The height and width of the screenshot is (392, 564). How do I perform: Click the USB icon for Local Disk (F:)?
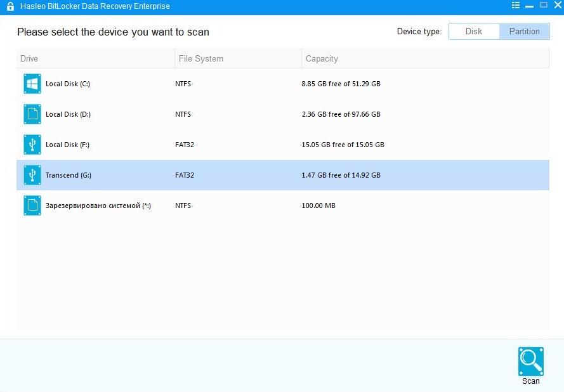tap(32, 145)
